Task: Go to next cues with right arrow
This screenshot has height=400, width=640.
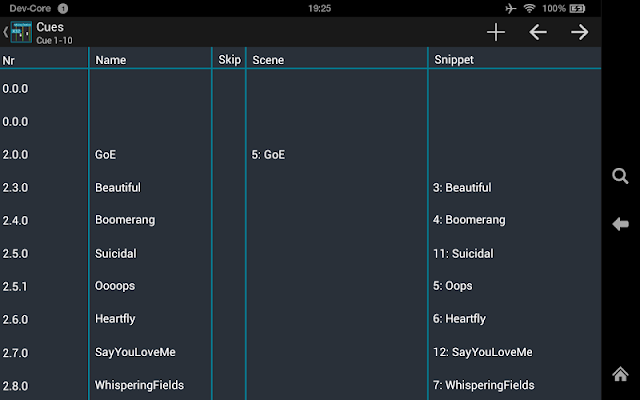Action: click(580, 32)
